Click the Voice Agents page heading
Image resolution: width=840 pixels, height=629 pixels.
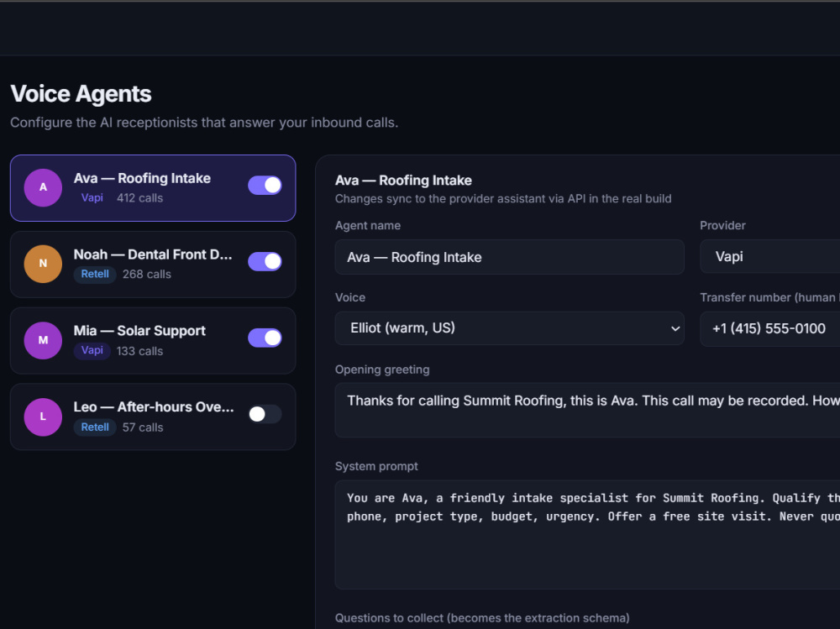(x=81, y=94)
